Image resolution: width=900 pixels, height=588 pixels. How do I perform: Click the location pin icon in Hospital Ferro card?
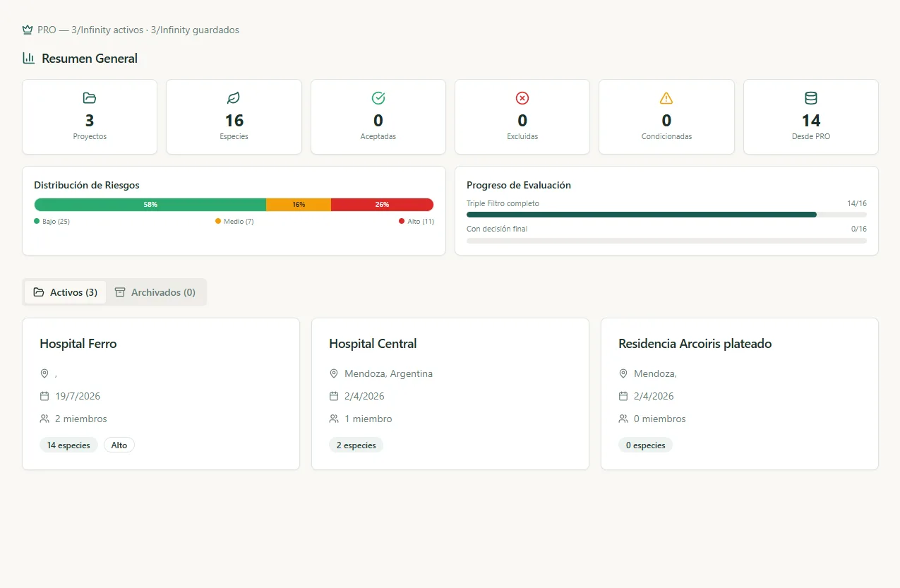44,373
